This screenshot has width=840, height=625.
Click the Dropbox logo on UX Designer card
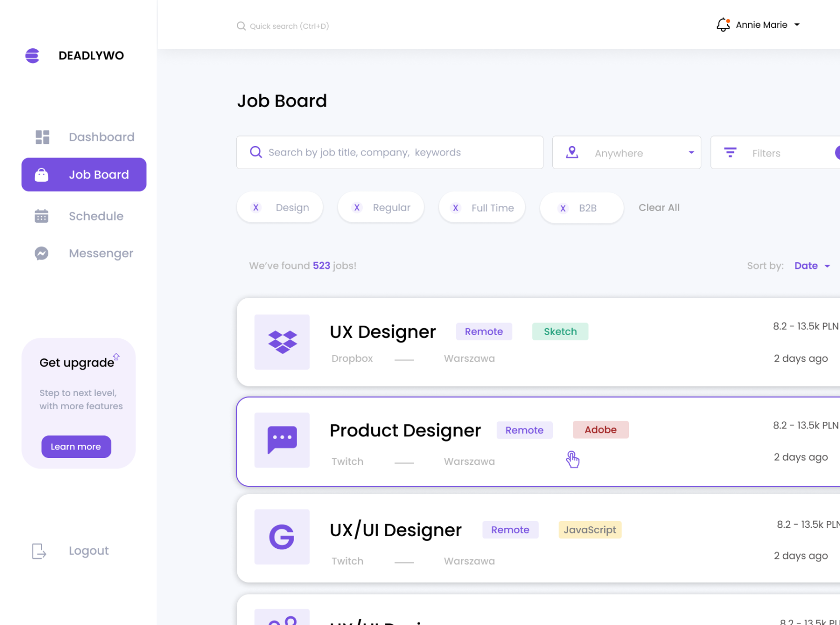click(x=282, y=342)
